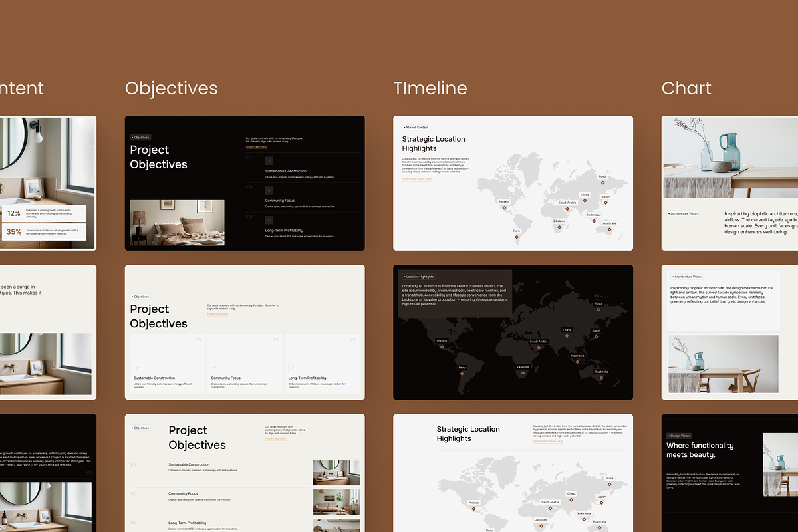This screenshot has height=532, width=798.
Task: Click the Design Vision tag
Action: click(679, 436)
